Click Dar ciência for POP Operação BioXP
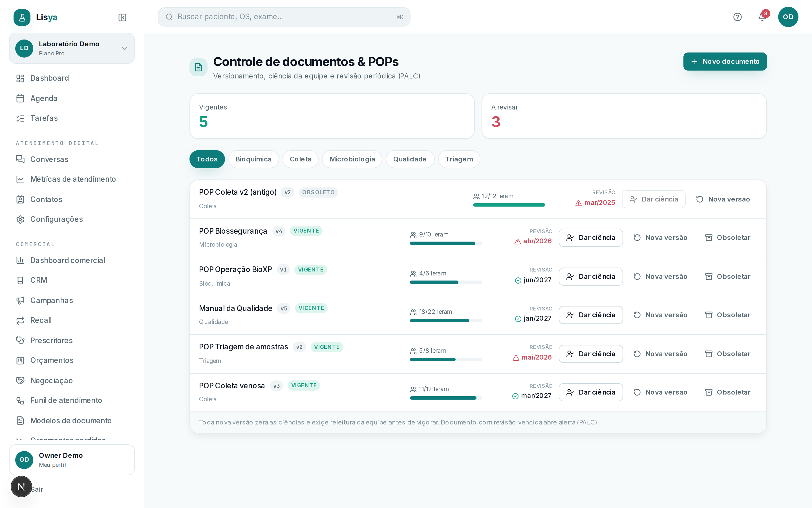This screenshot has height=508, width=812. pos(591,277)
